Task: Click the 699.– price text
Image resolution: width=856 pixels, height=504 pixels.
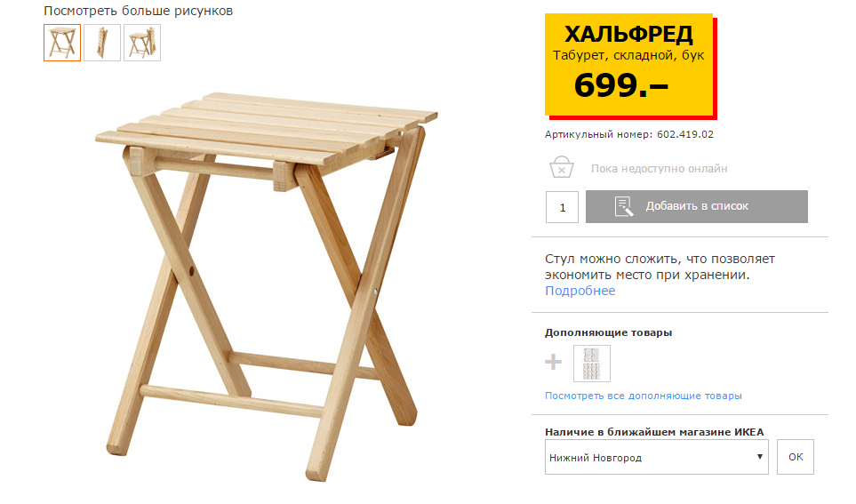Action: tap(620, 85)
